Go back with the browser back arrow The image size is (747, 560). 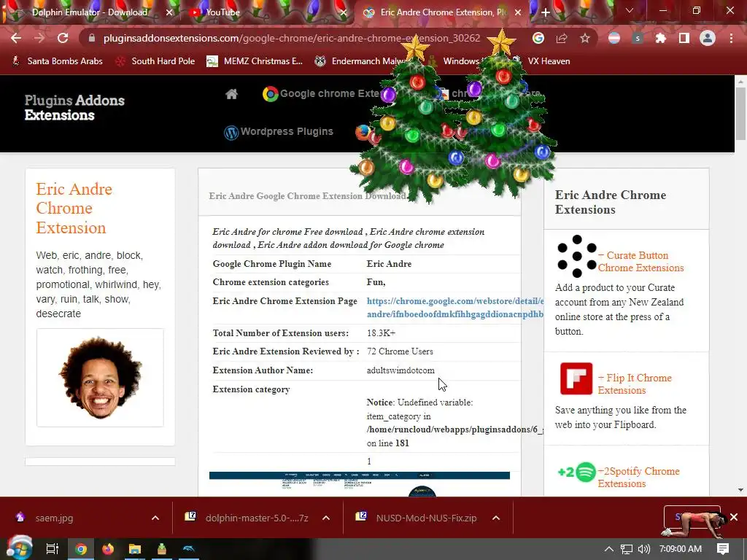coord(16,38)
